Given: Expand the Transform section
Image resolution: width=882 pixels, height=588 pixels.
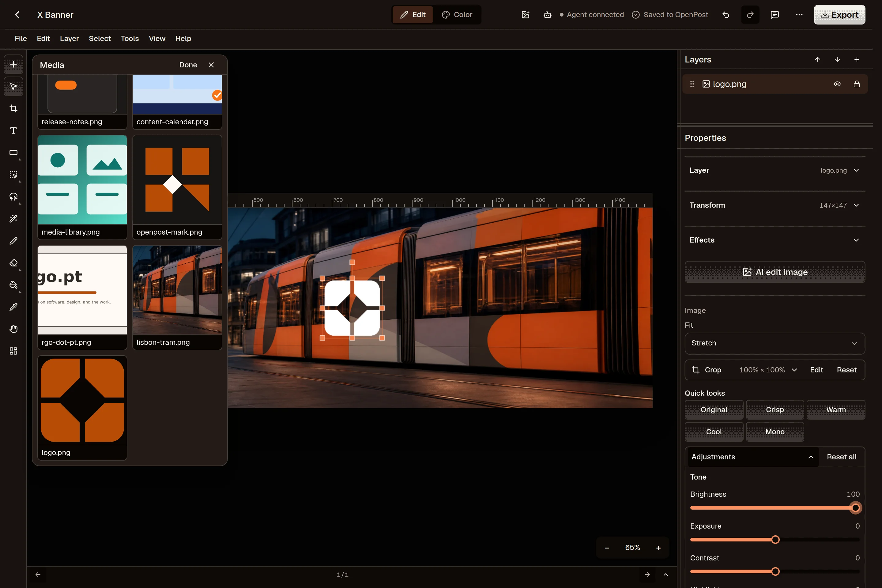Looking at the screenshot, I should (775, 205).
